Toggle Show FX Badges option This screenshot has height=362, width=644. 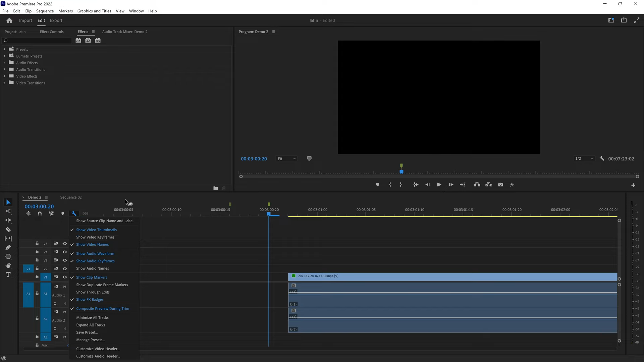point(90,299)
